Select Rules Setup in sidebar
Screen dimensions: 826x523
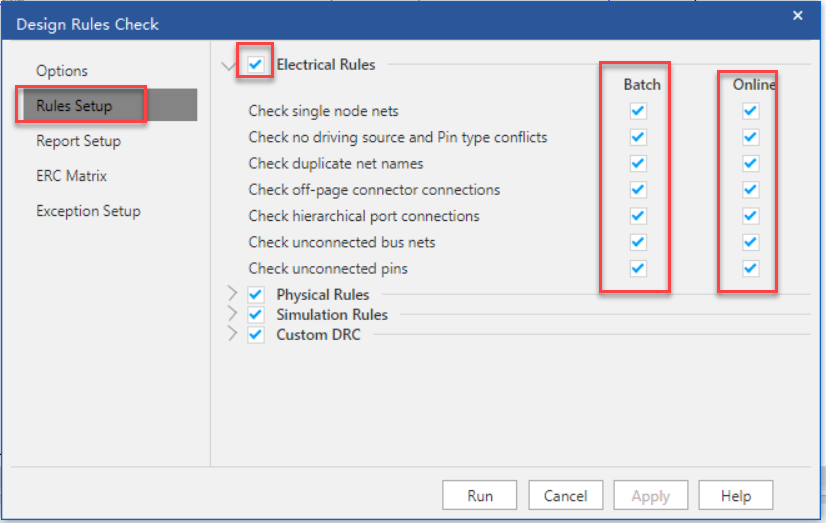(x=74, y=106)
